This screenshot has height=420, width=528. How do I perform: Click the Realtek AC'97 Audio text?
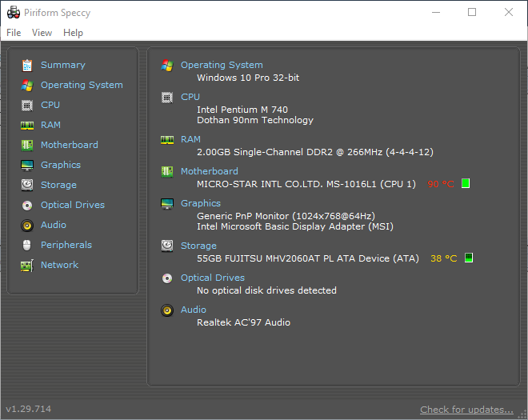click(x=243, y=322)
